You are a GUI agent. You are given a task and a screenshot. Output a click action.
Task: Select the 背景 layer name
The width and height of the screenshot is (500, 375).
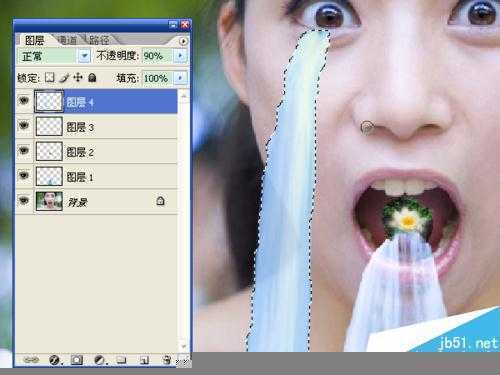pyautogui.click(x=78, y=202)
